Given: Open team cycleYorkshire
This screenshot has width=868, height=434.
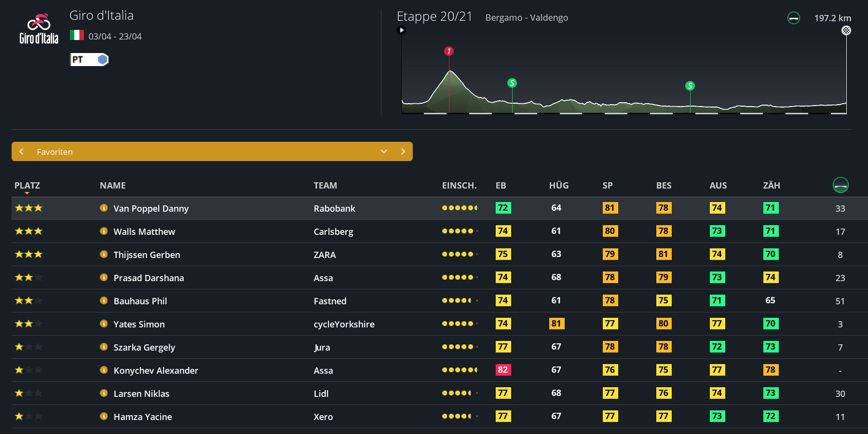Looking at the screenshot, I should point(344,324).
